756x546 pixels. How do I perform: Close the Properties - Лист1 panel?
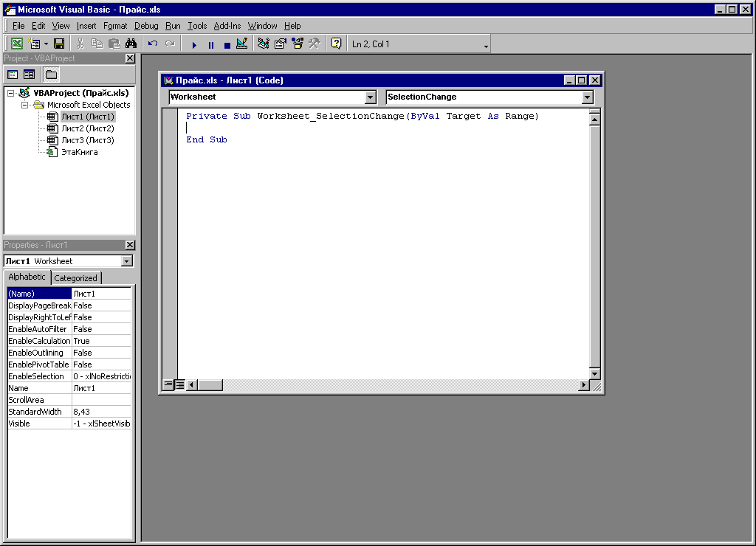coord(130,245)
